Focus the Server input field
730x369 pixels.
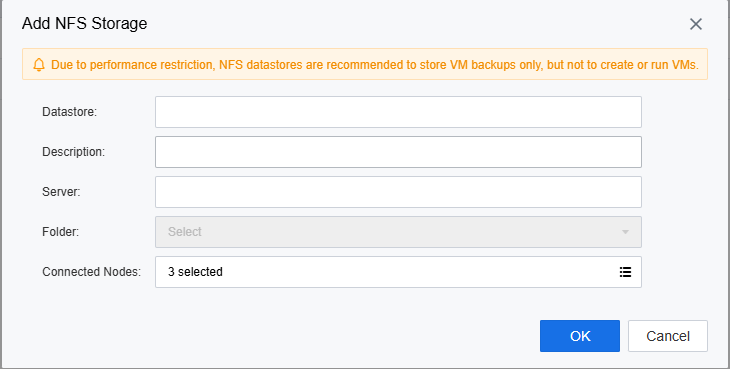coord(398,192)
